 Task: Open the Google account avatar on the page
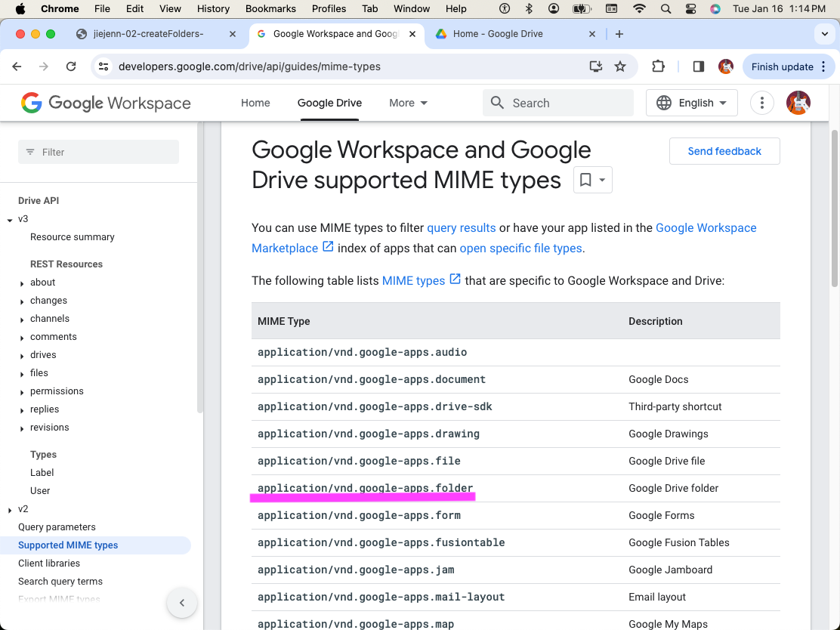coord(798,103)
